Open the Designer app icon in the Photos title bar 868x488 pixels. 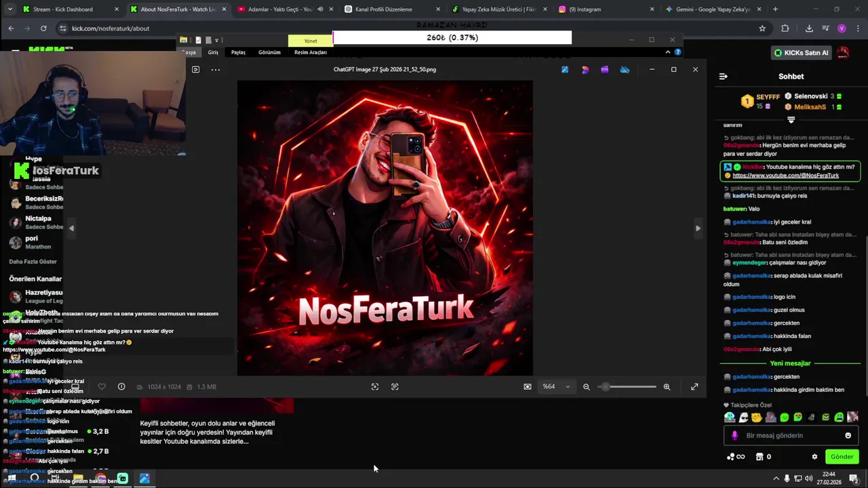585,69
